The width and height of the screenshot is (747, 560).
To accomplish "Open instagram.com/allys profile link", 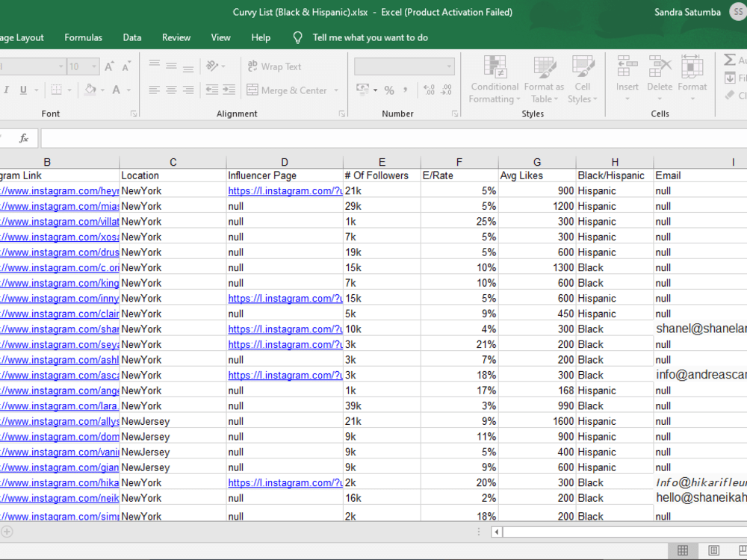I will 60,421.
